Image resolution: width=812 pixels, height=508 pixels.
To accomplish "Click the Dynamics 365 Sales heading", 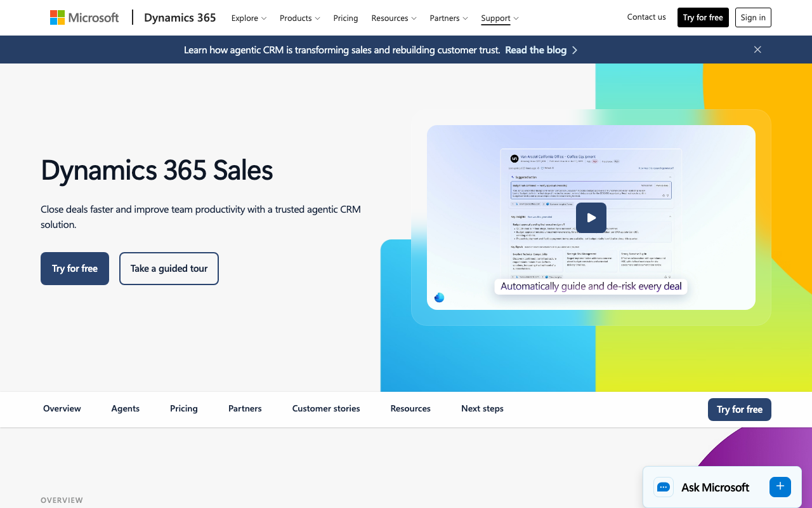I will tap(157, 170).
